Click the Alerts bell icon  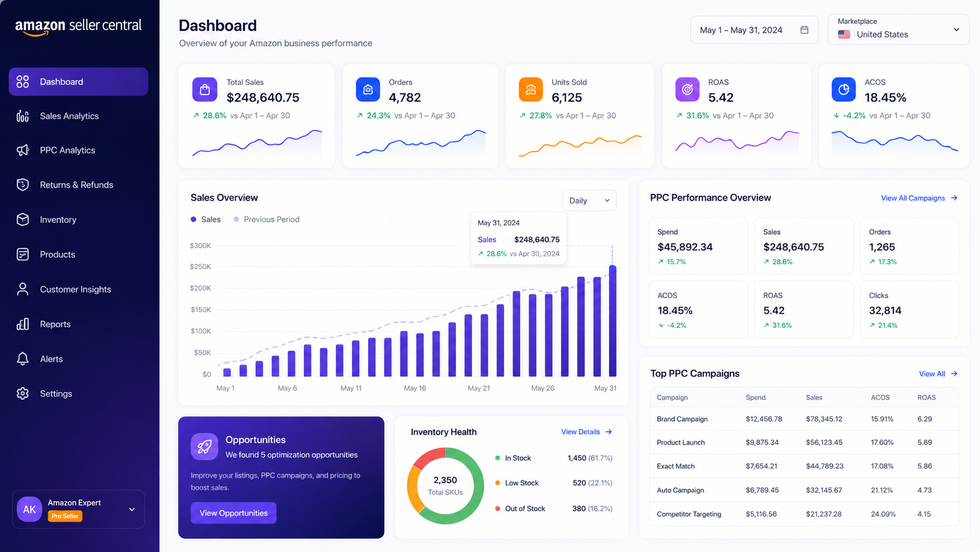(x=23, y=359)
